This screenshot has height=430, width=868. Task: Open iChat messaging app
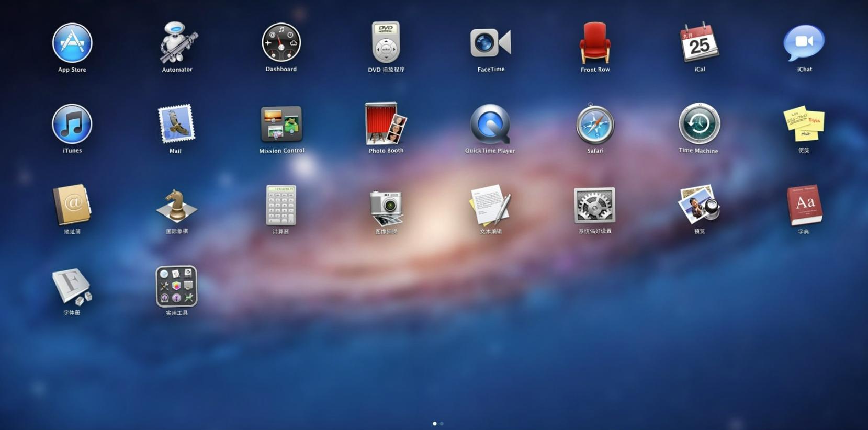click(804, 42)
